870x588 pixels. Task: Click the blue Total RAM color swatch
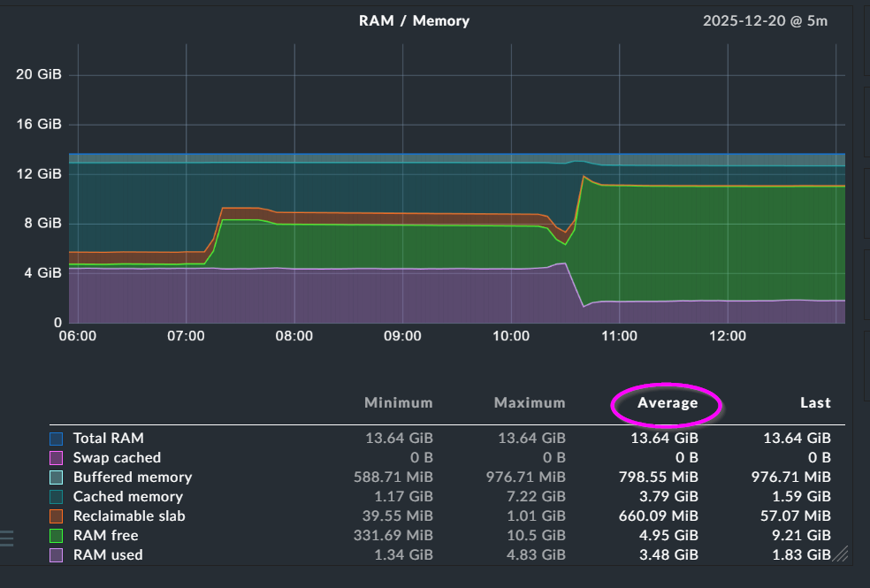point(57,439)
